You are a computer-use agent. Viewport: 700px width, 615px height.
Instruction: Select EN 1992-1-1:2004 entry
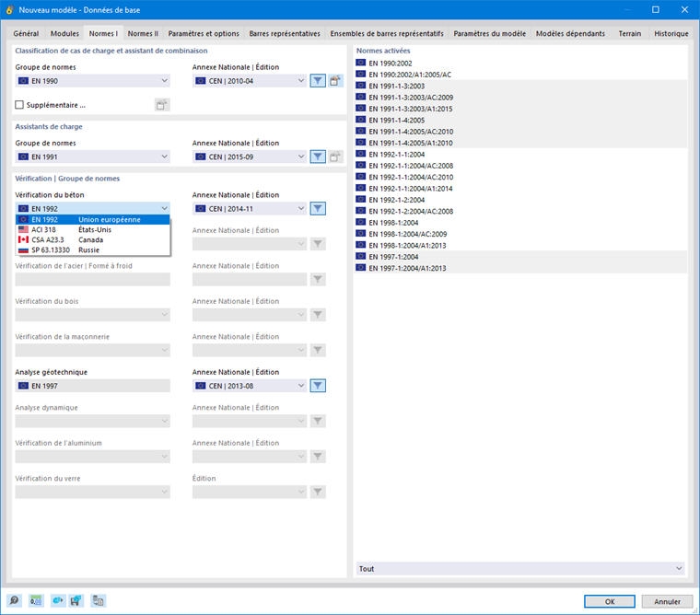(x=520, y=154)
